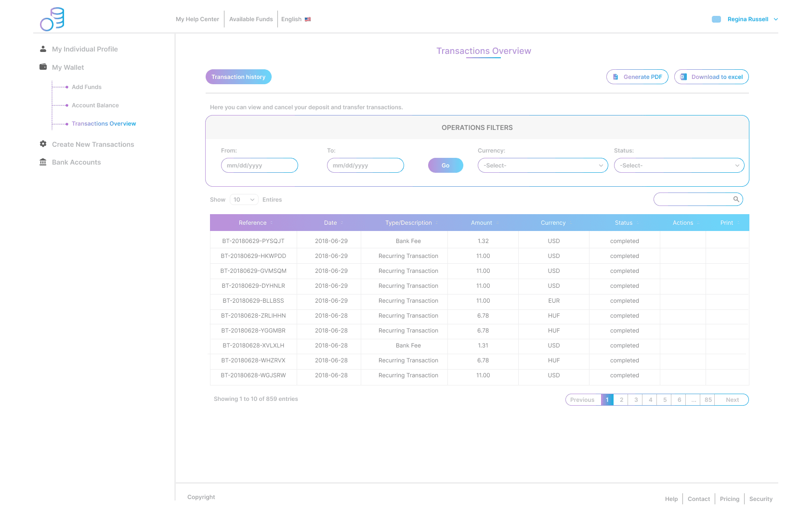Click the Generate PDF button
The height and width of the screenshot is (513, 812).
(637, 77)
